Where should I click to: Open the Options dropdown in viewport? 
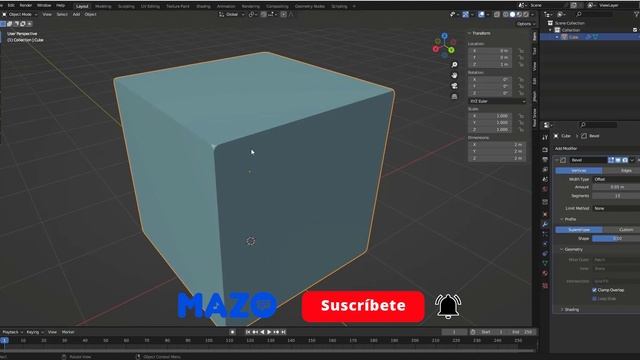pos(526,24)
